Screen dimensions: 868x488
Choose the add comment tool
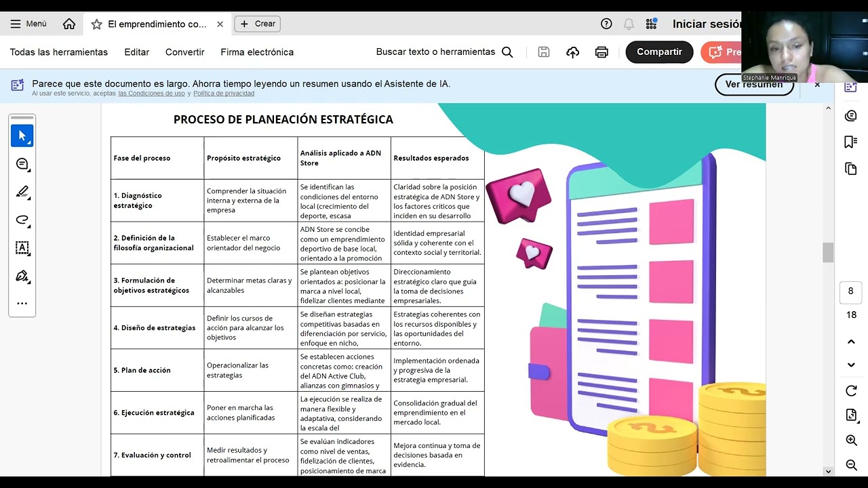pos(22,164)
